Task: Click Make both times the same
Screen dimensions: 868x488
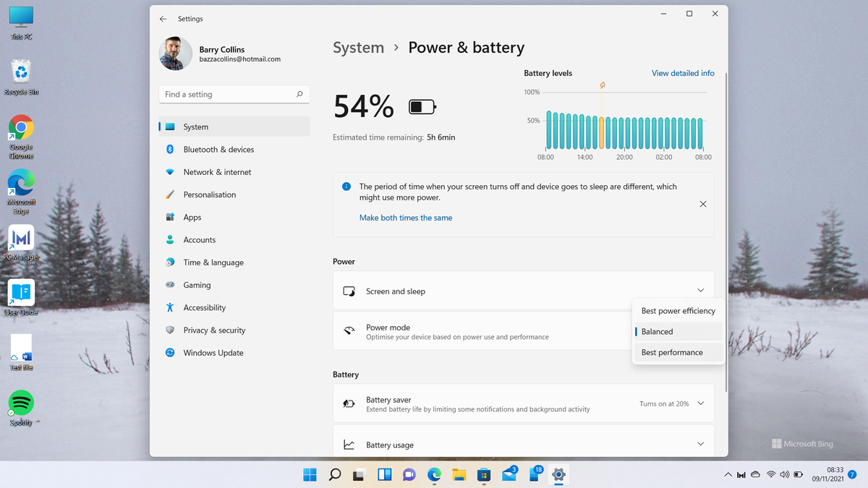Action: [x=406, y=217]
